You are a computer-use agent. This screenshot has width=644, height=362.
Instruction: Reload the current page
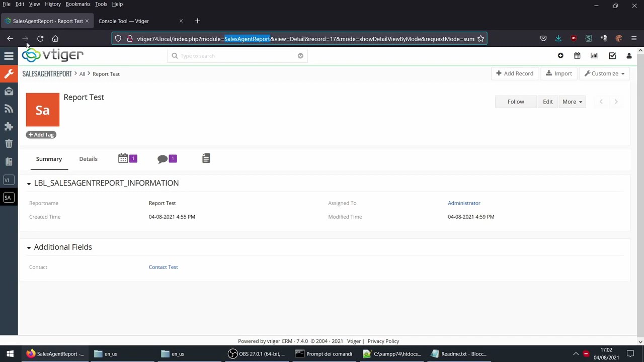tap(40, 39)
